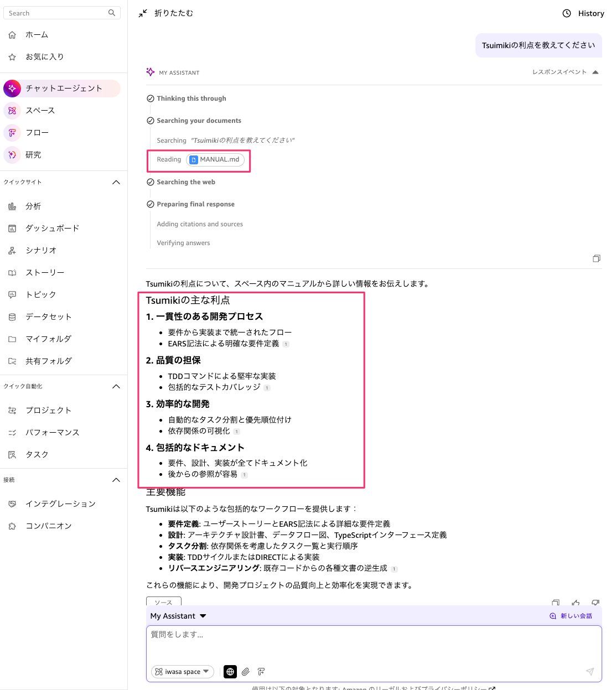Collapse the クイック自動化 sidebar section
The height and width of the screenshot is (690, 616).
click(116, 386)
